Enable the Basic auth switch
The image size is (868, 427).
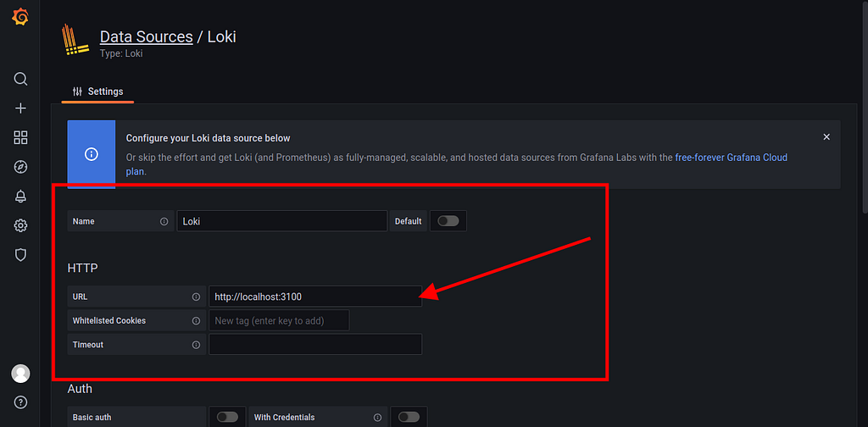click(227, 417)
